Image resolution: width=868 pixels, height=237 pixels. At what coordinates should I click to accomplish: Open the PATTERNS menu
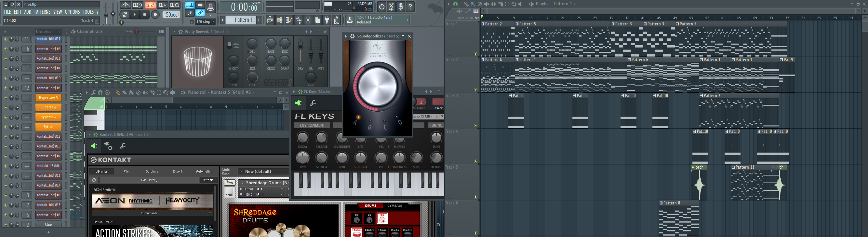(x=43, y=12)
